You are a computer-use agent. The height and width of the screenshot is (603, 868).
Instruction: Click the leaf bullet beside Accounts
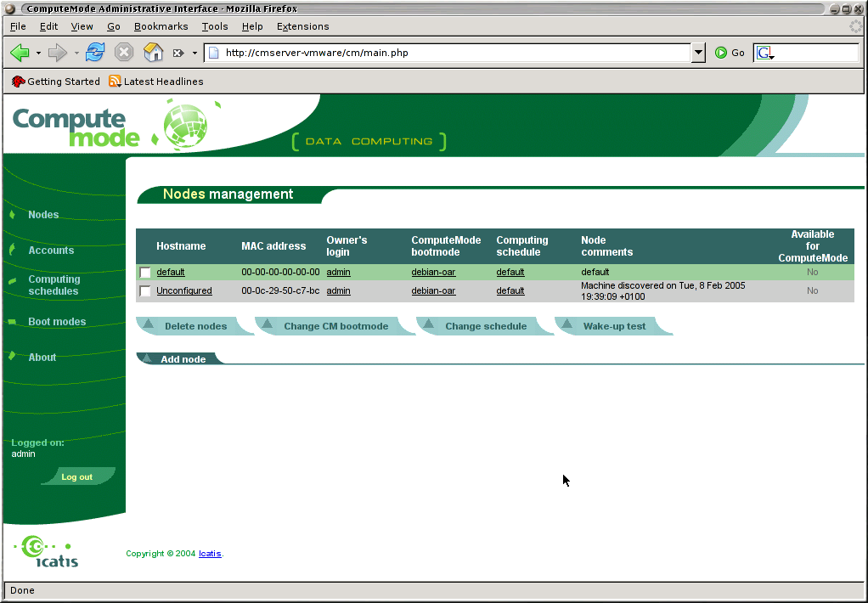click(x=12, y=250)
